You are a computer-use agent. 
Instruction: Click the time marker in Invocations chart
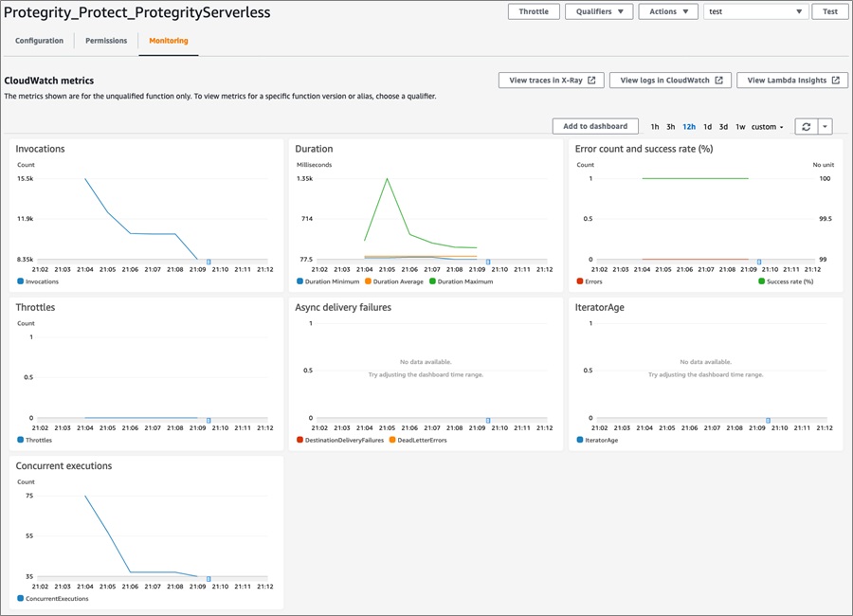(x=209, y=262)
